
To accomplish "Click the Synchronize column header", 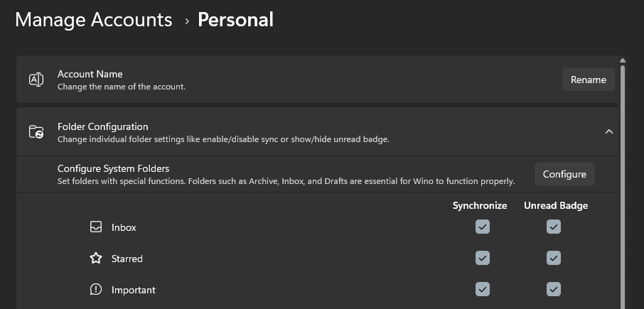I will click(480, 205).
